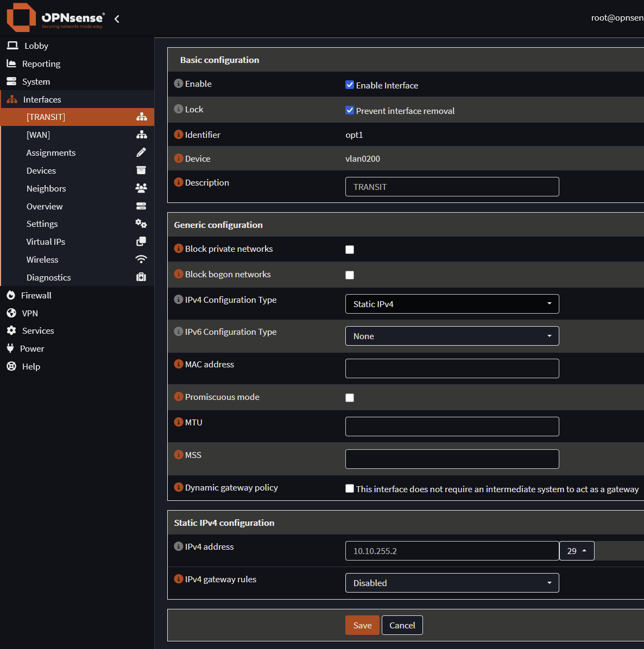Uncheck the Enable Interface checkbox
Viewport: 644px width, 649px height.
pos(350,85)
